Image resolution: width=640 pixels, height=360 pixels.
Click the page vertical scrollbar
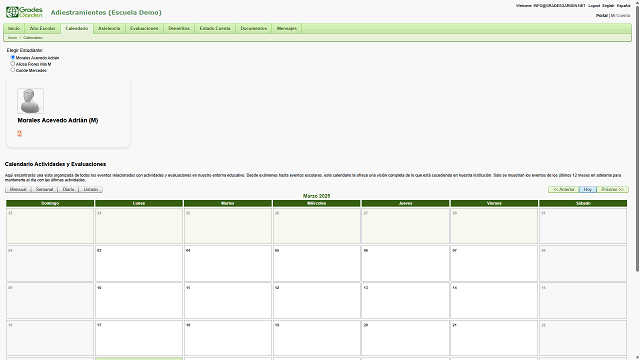637,139
